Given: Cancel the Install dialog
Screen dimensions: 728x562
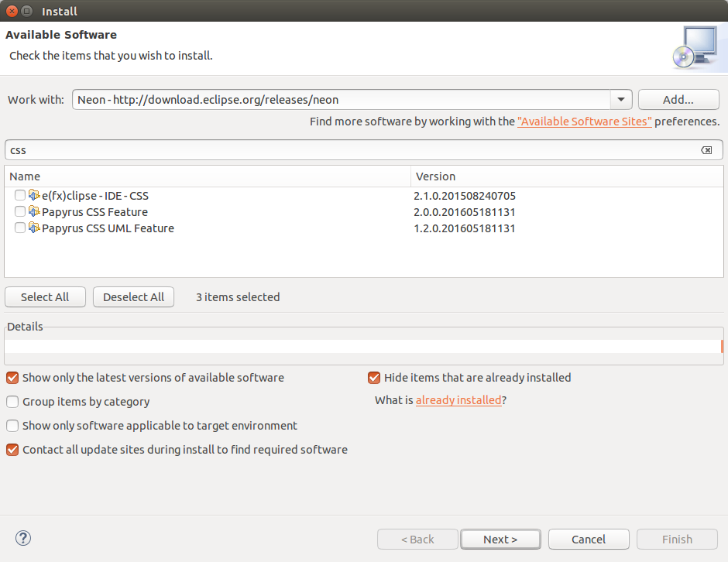Looking at the screenshot, I should 589,540.
